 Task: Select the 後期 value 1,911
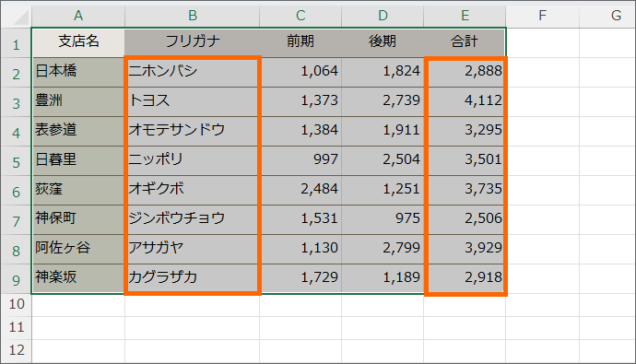(383, 132)
